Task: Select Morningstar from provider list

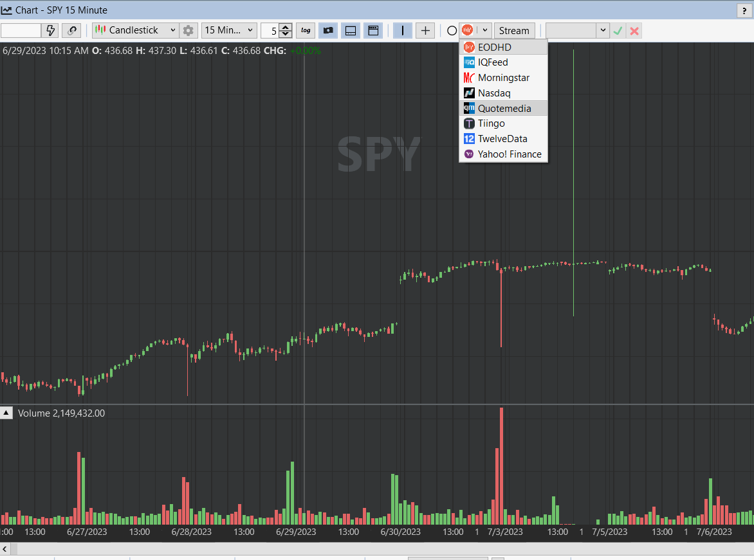Action: point(504,78)
